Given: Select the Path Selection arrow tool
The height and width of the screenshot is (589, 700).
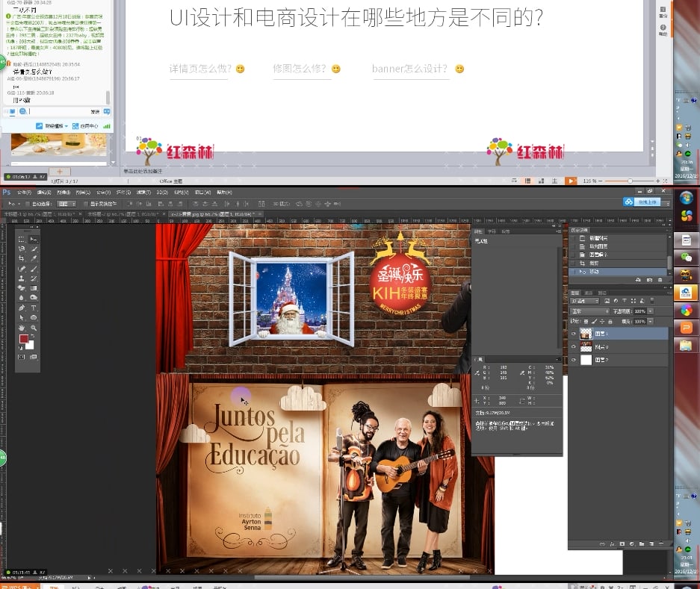Looking at the screenshot, I should point(21,318).
